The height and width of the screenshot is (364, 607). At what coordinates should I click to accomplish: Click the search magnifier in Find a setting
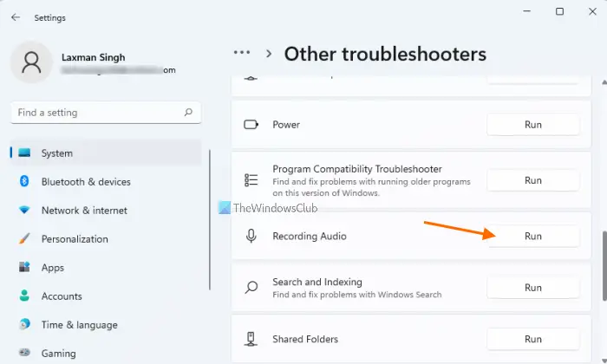click(x=188, y=112)
